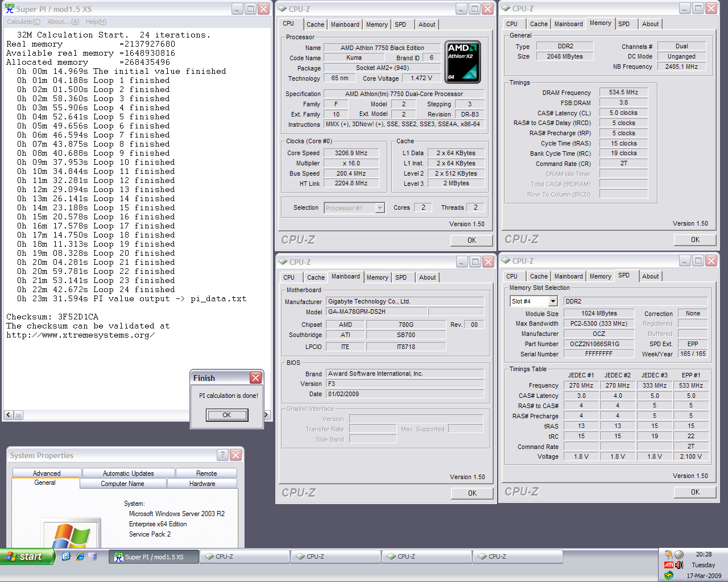Viewport: 728px width, 582px height.
Task: Open the Calculate menu in Super PI
Action: point(23,22)
